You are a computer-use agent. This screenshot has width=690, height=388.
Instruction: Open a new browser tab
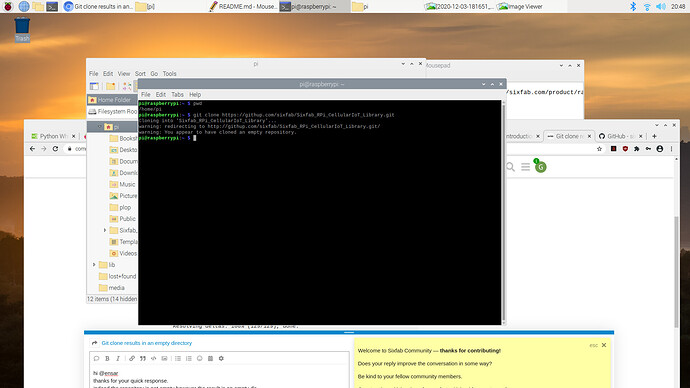(654, 136)
